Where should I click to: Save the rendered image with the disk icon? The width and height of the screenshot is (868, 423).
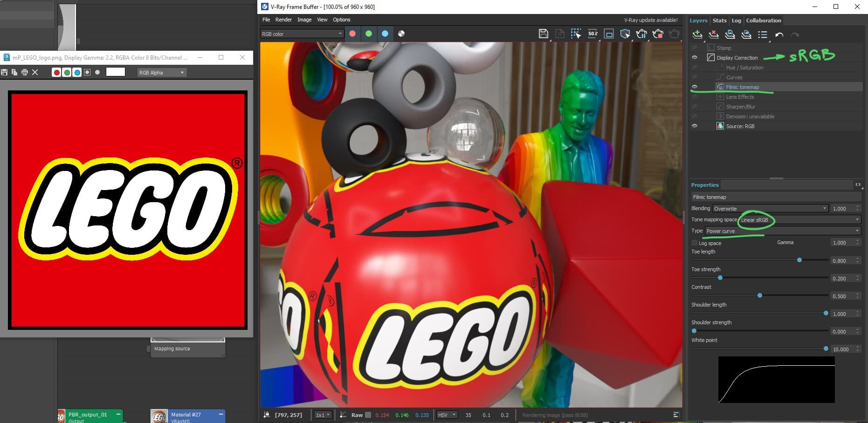click(543, 34)
